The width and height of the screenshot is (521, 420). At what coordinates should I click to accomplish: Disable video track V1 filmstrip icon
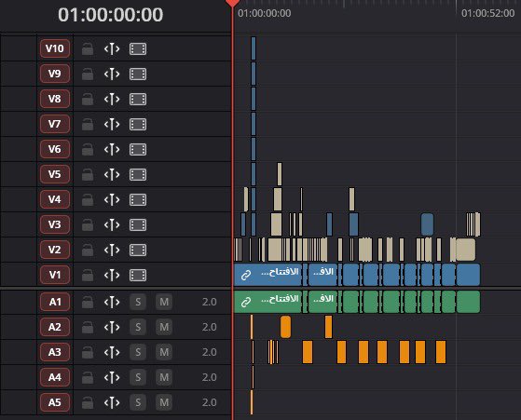[x=138, y=275]
